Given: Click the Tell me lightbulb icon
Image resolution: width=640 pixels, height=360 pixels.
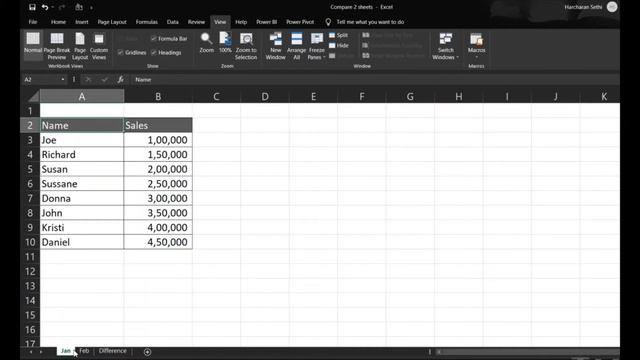Looking at the screenshot, I should pyautogui.click(x=328, y=22).
